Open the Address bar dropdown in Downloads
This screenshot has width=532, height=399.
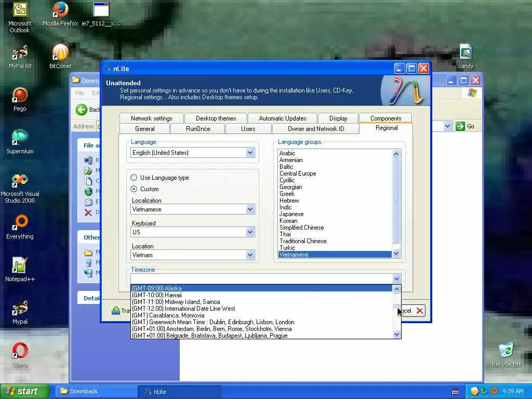447,126
